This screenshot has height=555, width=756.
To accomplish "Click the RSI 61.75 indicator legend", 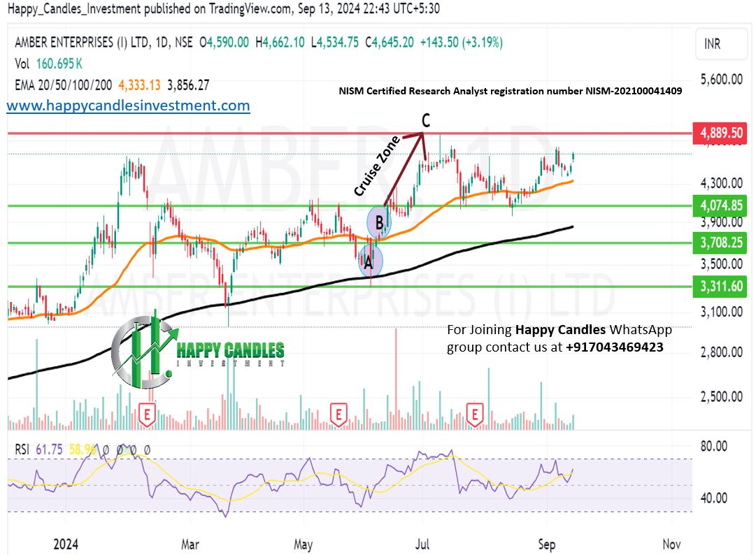I will click(38, 449).
